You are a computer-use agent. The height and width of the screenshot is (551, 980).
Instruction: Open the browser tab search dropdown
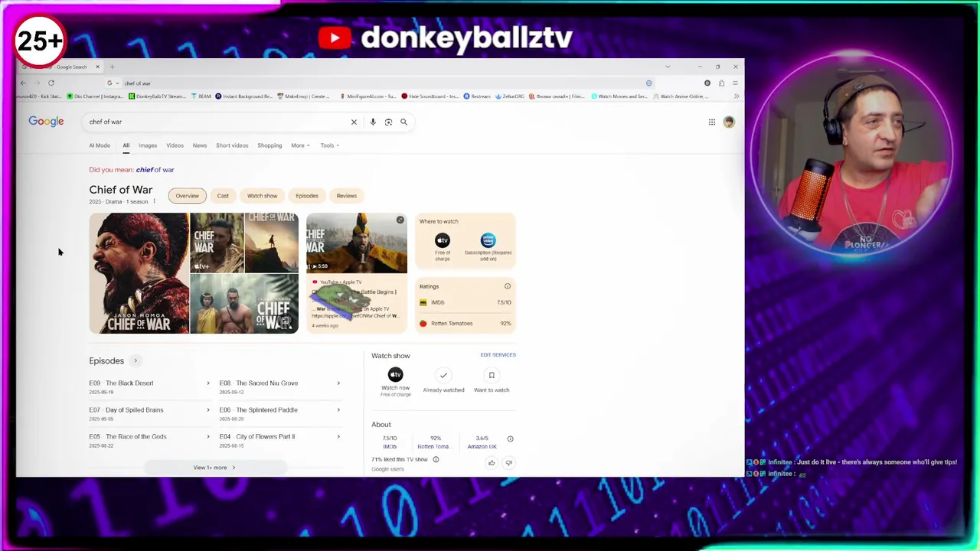click(x=667, y=67)
